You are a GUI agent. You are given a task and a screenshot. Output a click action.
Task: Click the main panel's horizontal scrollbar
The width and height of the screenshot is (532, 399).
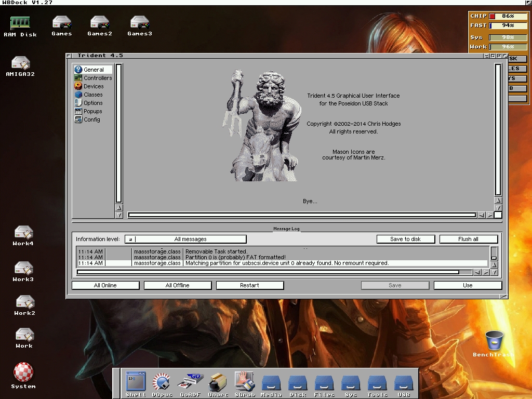coord(302,215)
